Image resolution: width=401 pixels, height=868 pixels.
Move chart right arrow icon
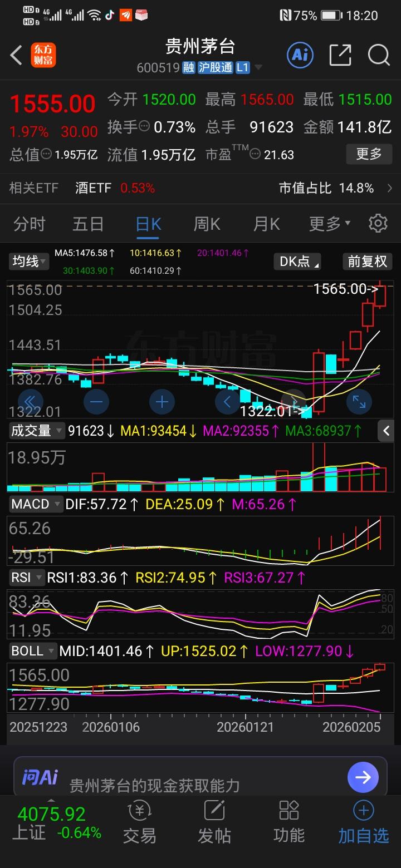coord(294,401)
